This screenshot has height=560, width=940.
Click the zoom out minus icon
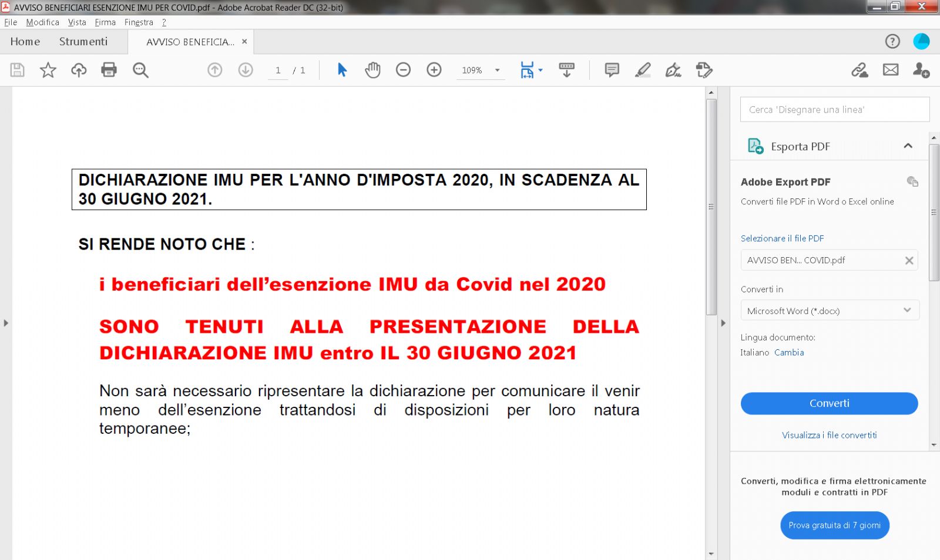(x=403, y=70)
